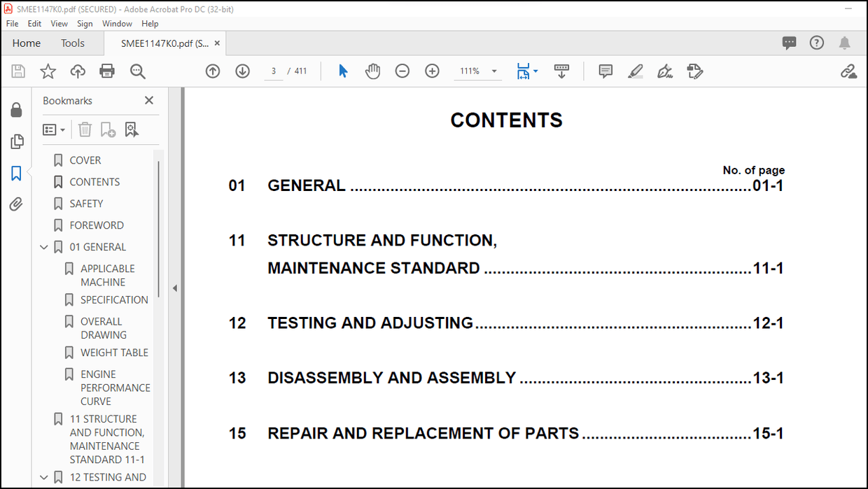868x489 pixels.
Task: Open the Security settings lock icon
Action: 17,110
